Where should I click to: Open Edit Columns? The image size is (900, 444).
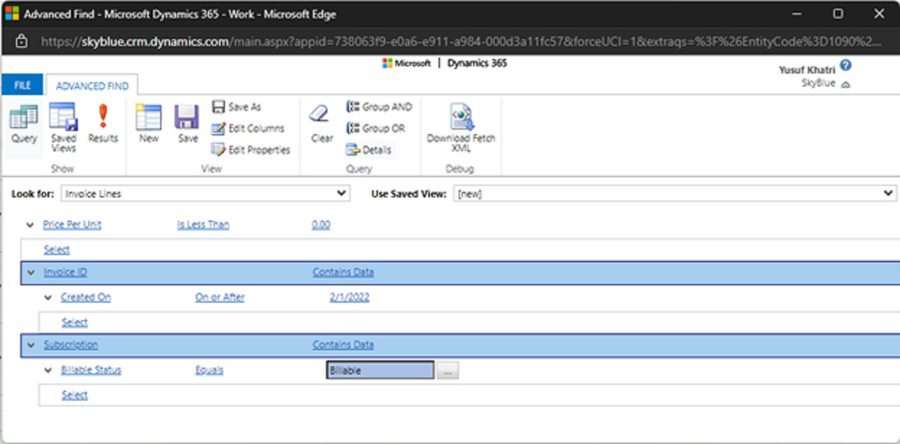click(247, 128)
